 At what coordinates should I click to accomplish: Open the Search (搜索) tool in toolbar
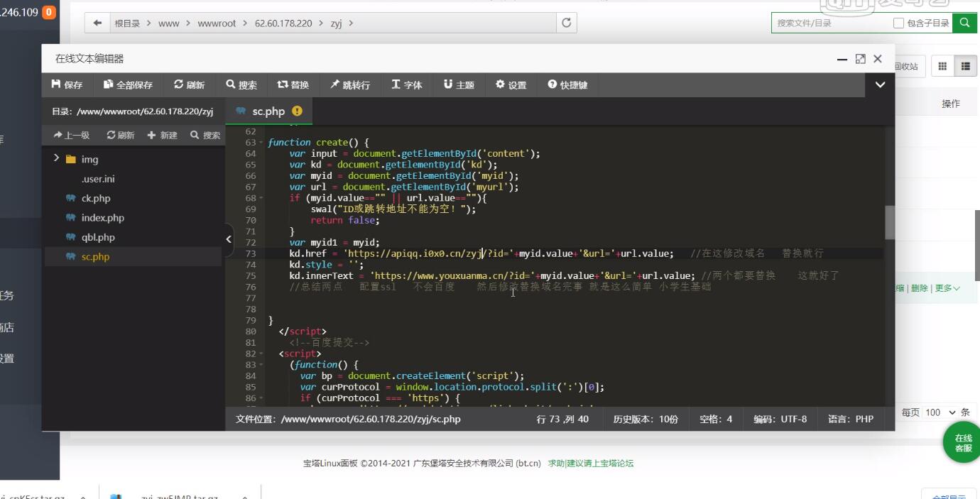[241, 84]
